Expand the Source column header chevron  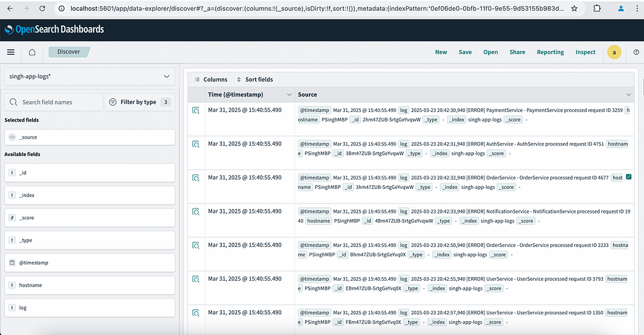click(628, 94)
